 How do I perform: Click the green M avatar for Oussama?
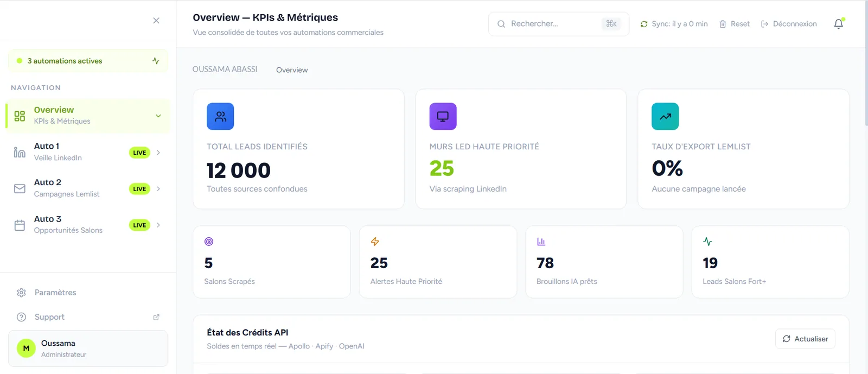(26, 348)
